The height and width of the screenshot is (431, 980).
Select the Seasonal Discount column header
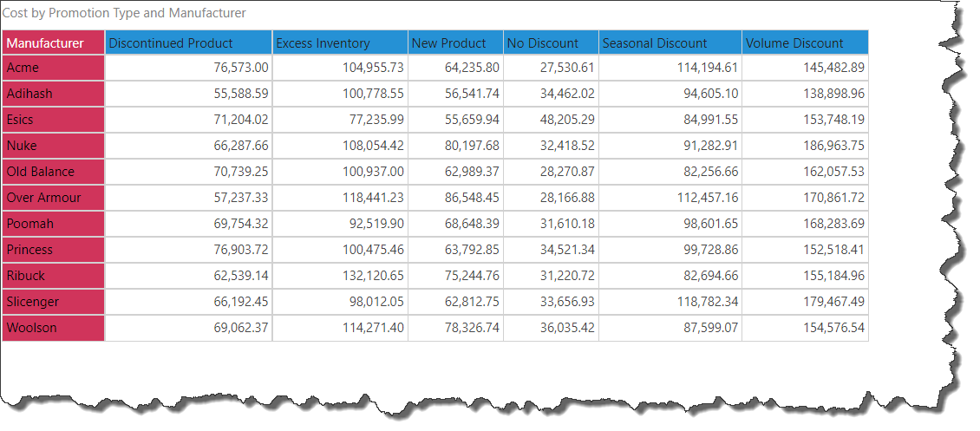coord(670,42)
